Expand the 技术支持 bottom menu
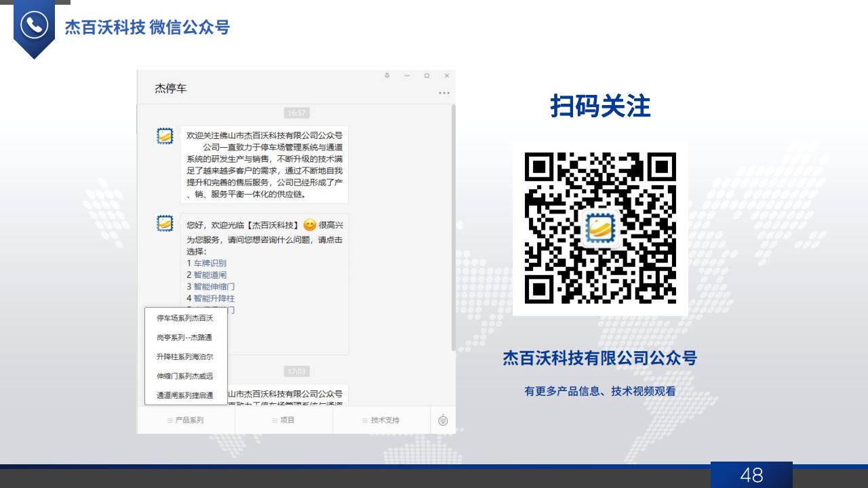Viewport: 868px width, 488px height. click(381, 420)
